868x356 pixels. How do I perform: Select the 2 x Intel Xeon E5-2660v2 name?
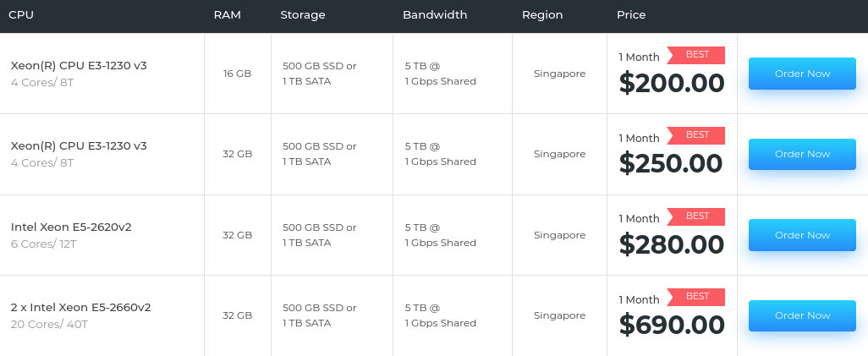point(80,308)
